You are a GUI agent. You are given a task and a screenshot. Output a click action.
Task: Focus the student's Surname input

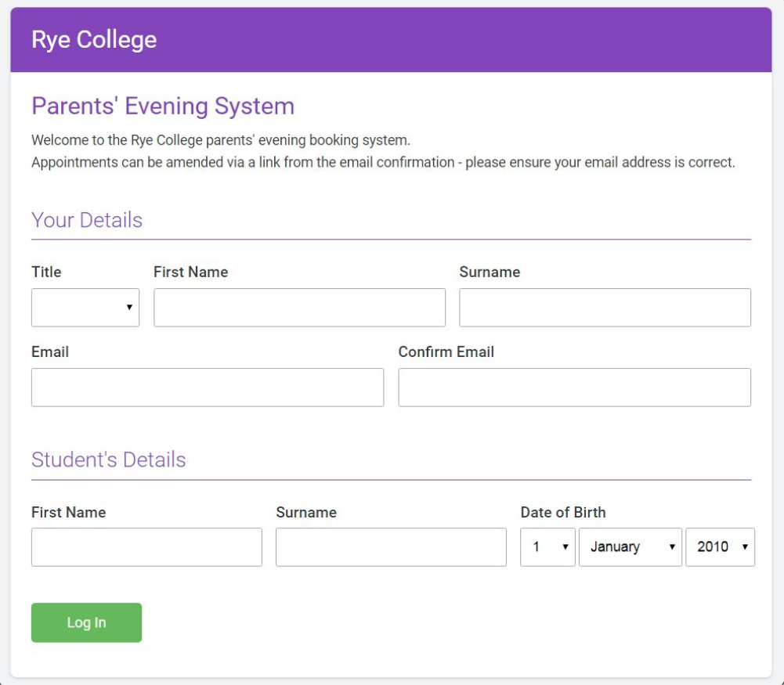coord(391,547)
